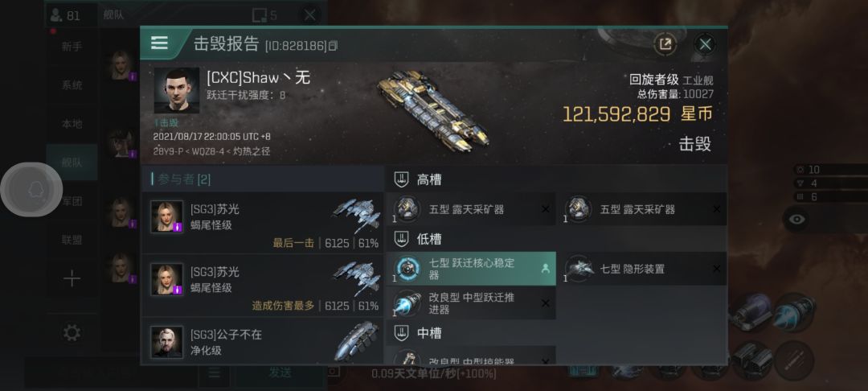Tap the 发送 send button
The height and width of the screenshot is (391, 868).
click(x=280, y=372)
